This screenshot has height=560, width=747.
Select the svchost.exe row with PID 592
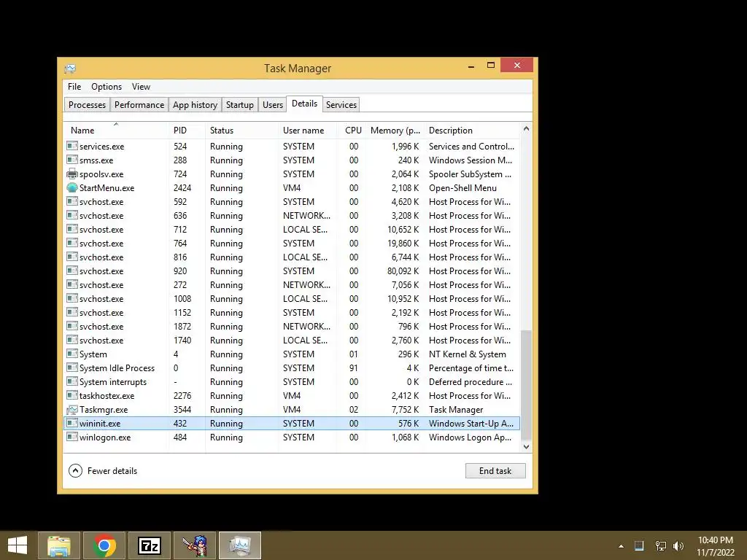click(292, 202)
